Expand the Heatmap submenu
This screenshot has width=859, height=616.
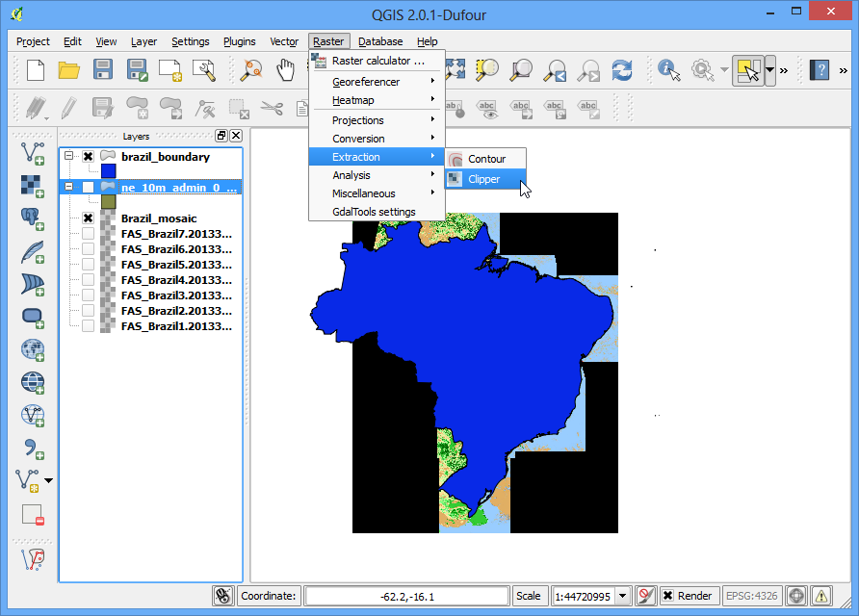tap(377, 100)
